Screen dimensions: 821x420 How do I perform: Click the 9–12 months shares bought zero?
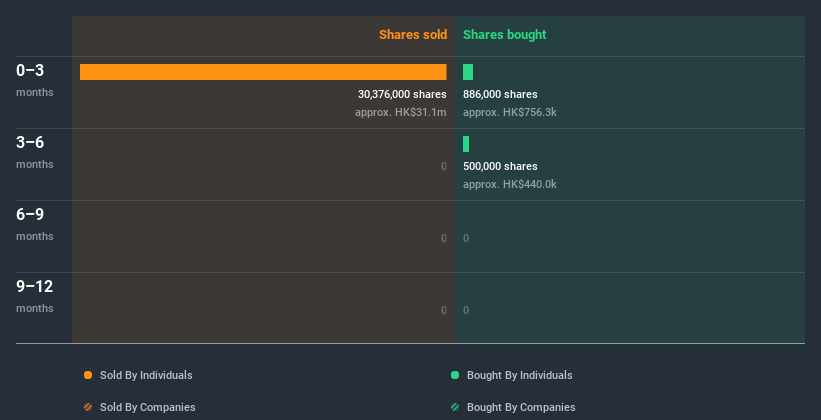pyautogui.click(x=466, y=311)
